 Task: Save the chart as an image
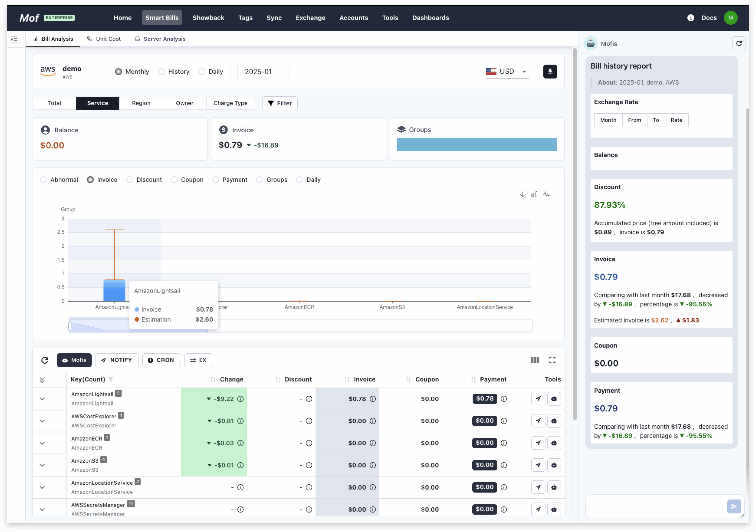click(522, 195)
